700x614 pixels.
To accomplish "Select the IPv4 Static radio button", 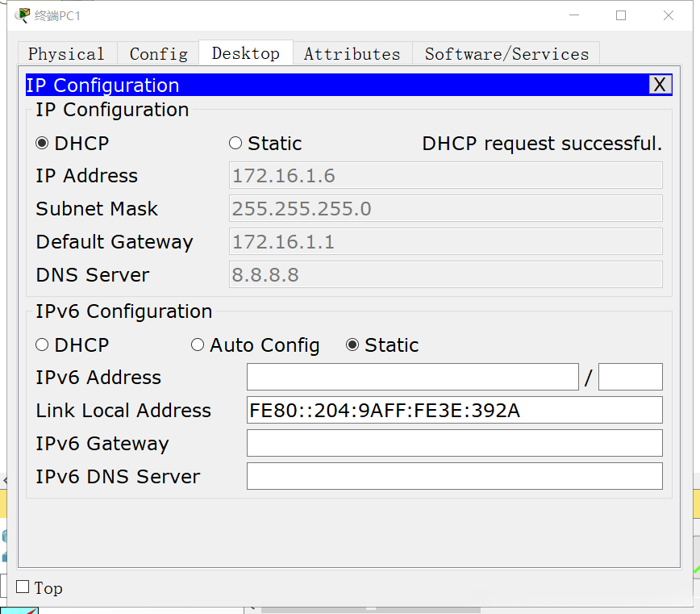I will coord(235,144).
